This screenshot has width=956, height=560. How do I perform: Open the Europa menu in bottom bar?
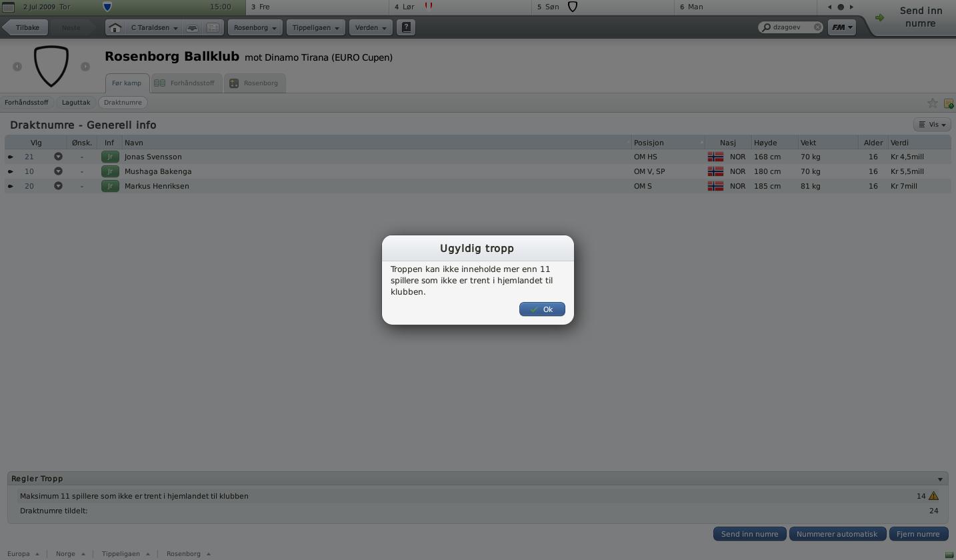click(x=23, y=554)
